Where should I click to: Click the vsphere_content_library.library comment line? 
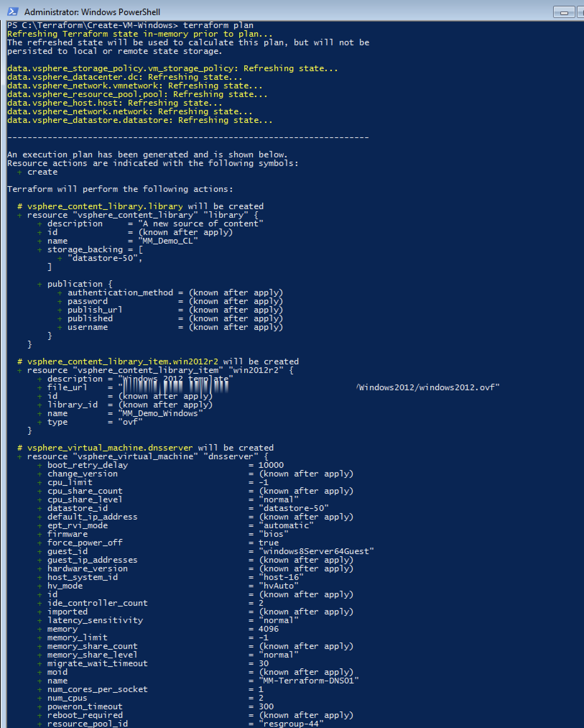point(140,207)
